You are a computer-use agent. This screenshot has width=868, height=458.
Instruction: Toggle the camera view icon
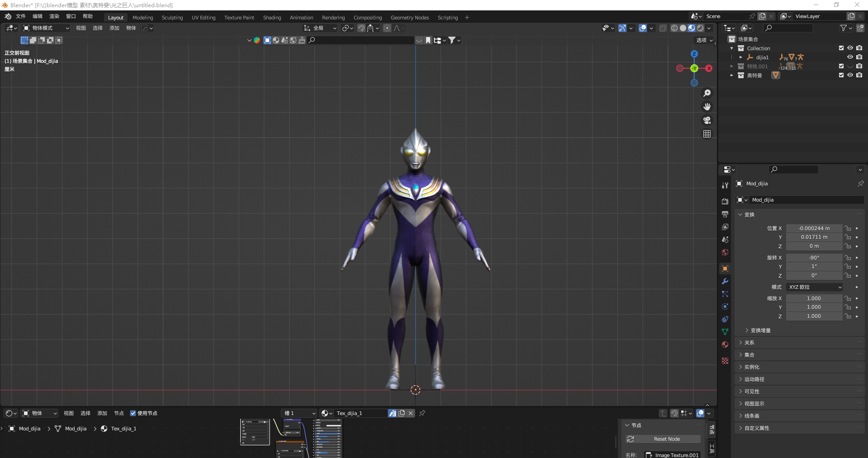[707, 120]
